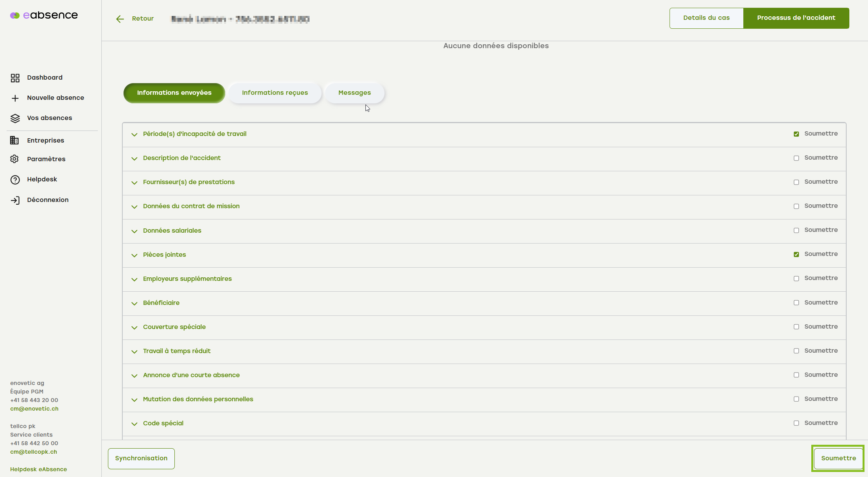868x477 pixels.
Task: Switch to Informations reçues tab
Action: (x=275, y=93)
